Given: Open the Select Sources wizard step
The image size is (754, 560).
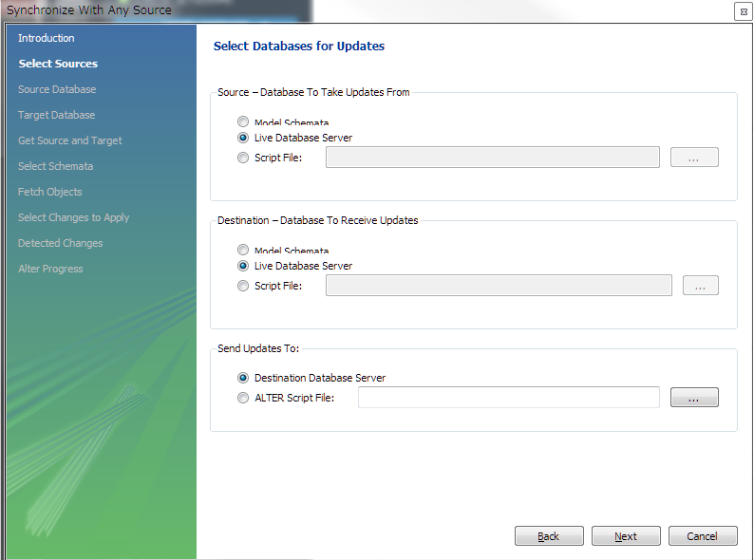Looking at the screenshot, I should pyautogui.click(x=58, y=64).
